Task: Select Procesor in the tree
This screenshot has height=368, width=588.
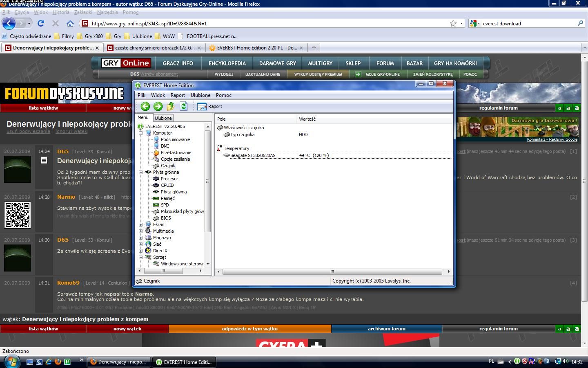Action: tap(169, 179)
